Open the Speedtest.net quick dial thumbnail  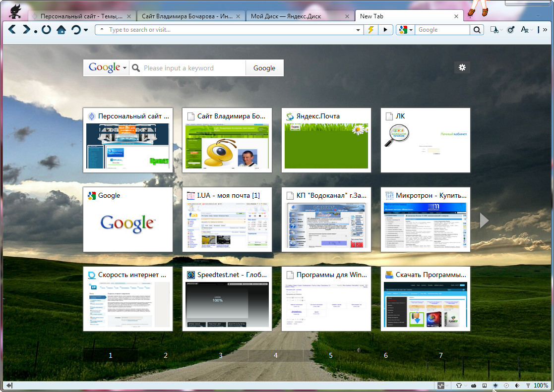[227, 299]
